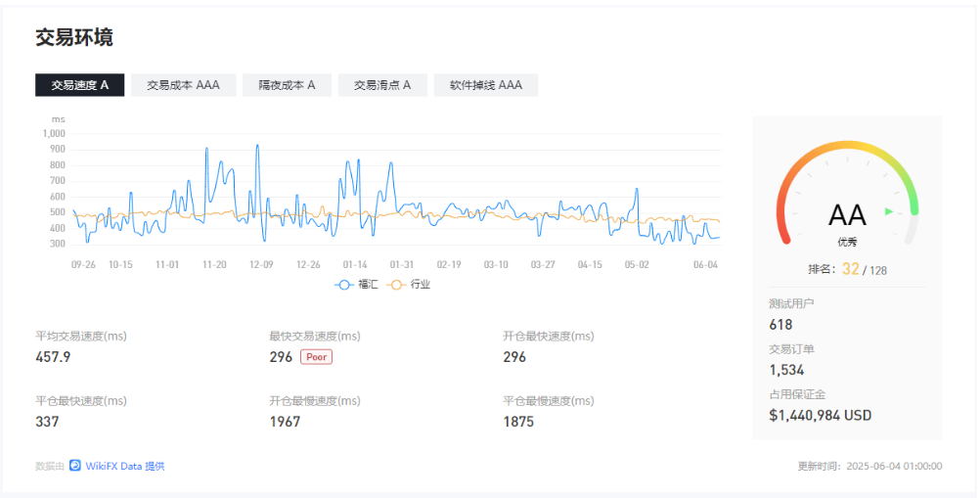
Task: Switch to the 交易成本 AAA tab
Action: click(183, 85)
